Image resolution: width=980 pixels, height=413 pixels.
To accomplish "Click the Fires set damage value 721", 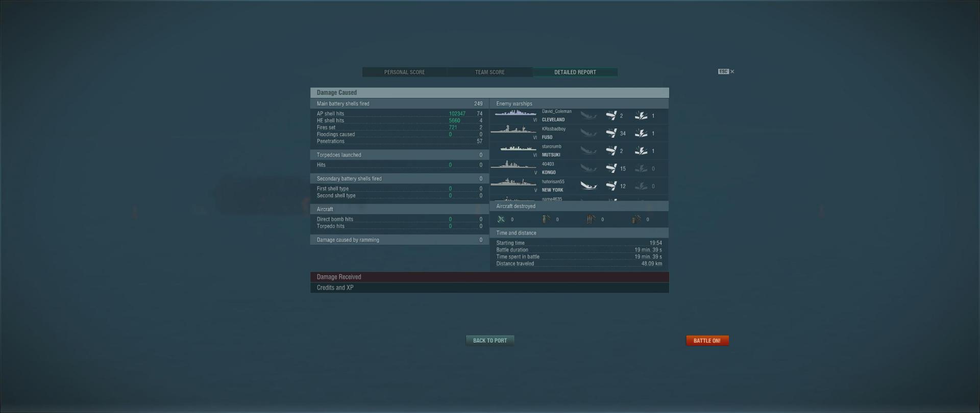I will 453,127.
